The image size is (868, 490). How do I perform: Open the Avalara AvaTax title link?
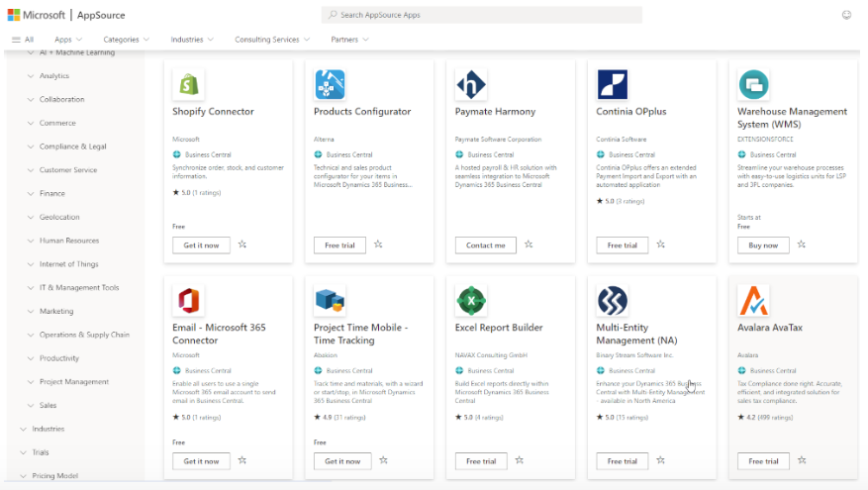(x=769, y=328)
